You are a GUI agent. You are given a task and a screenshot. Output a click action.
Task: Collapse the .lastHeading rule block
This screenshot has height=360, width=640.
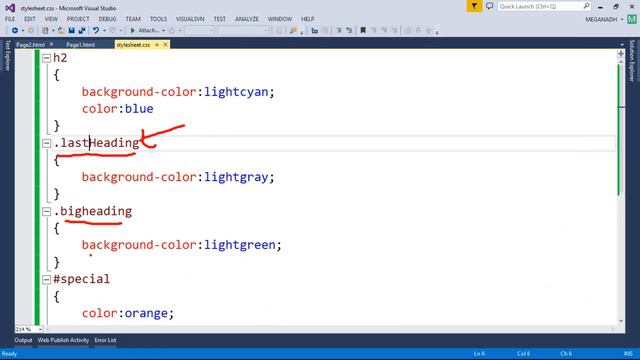[46, 143]
